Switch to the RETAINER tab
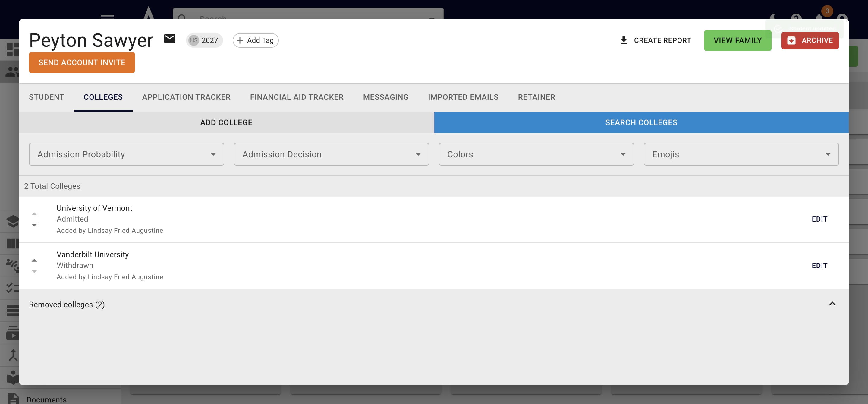868x404 pixels. click(x=536, y=97)
